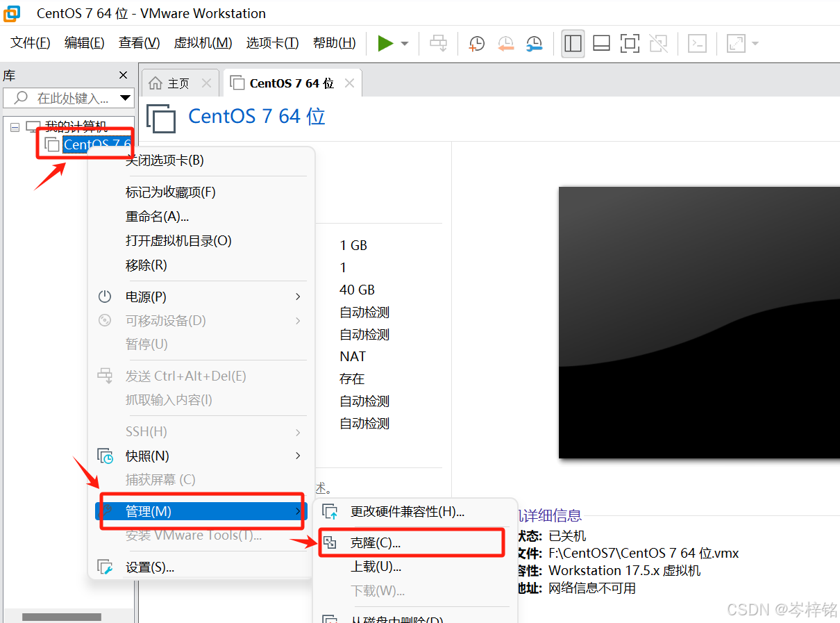This screenshot has width=840, height=623.
Task: Close the 主页 tab
Action: [x=206, y=83]
